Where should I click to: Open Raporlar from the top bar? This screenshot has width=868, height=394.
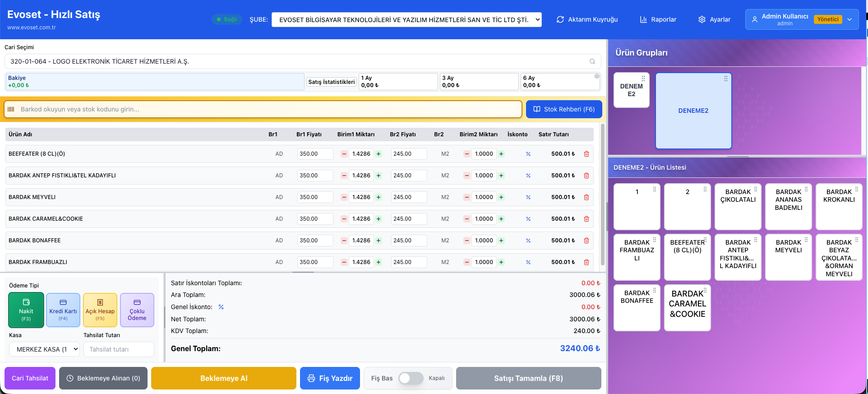click(x=658, y=20)
